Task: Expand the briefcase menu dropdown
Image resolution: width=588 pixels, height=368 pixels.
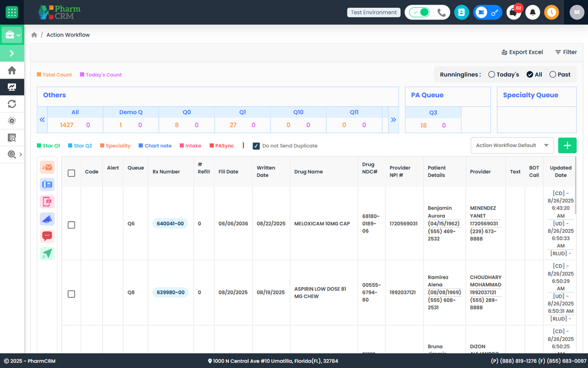Action: coord(12,35)
